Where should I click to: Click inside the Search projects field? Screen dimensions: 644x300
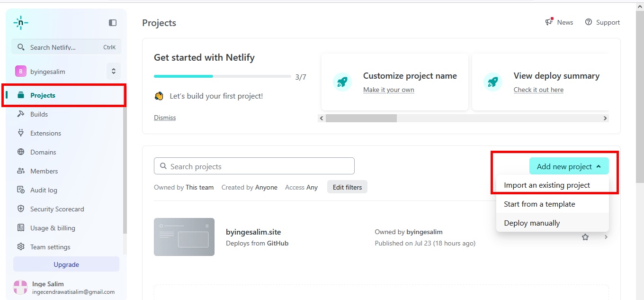(254, 166)
